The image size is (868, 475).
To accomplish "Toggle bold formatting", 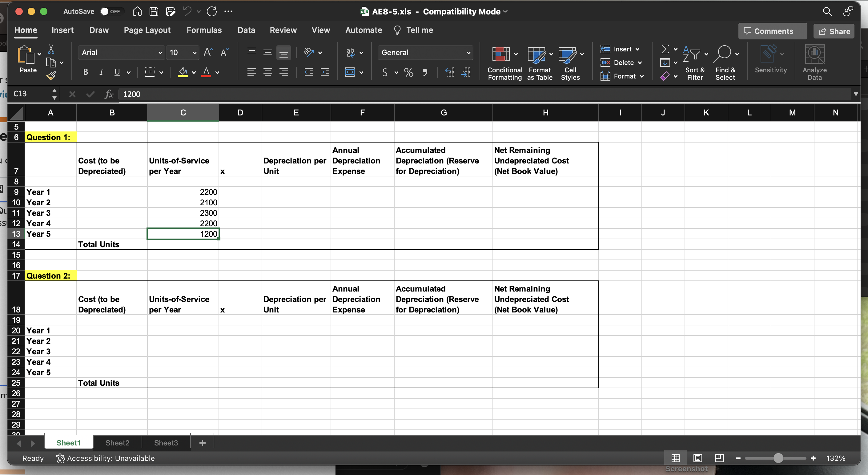I will click(x=85, y=72).
